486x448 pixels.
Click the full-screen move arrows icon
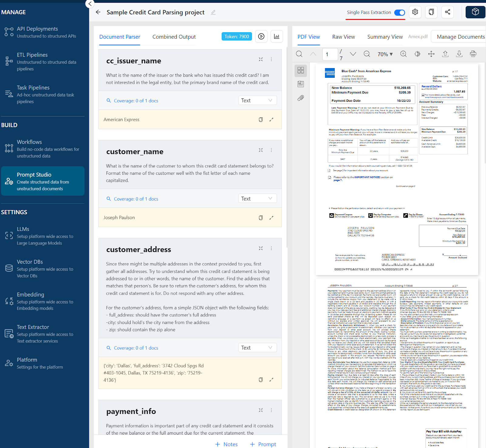(x=431, y=54)
